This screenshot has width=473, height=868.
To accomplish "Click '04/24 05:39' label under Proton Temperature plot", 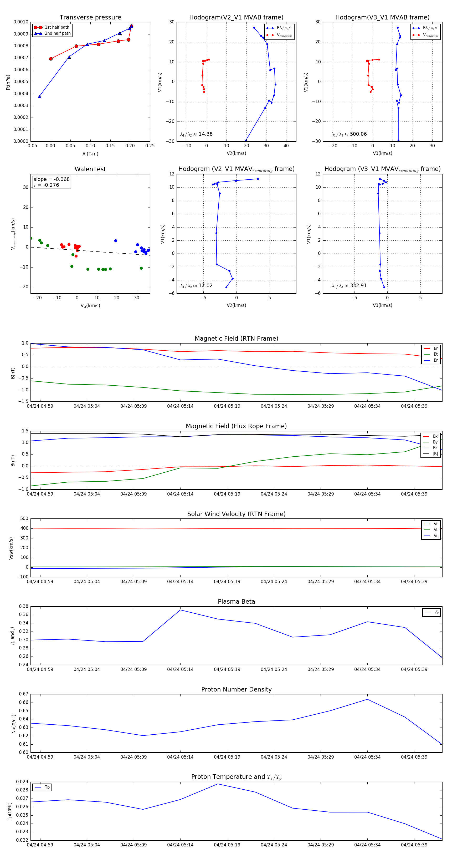I will pos(414,845).
